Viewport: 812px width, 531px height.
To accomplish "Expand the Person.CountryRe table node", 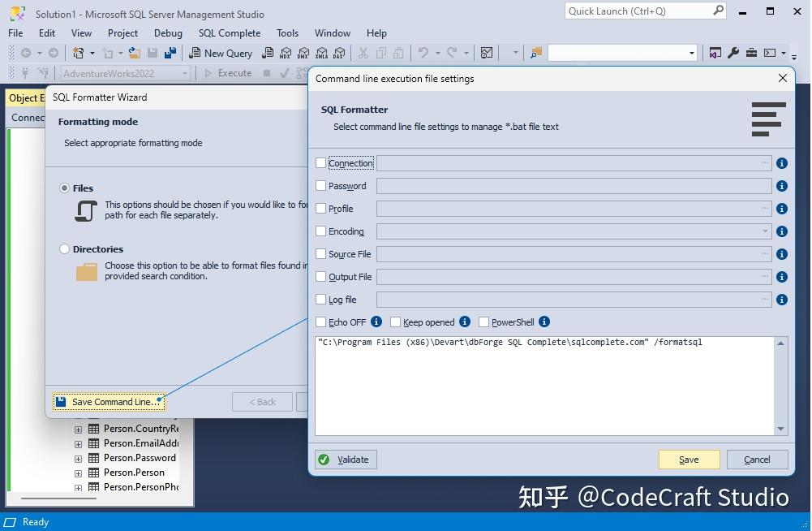I will (x=78, y=430).
